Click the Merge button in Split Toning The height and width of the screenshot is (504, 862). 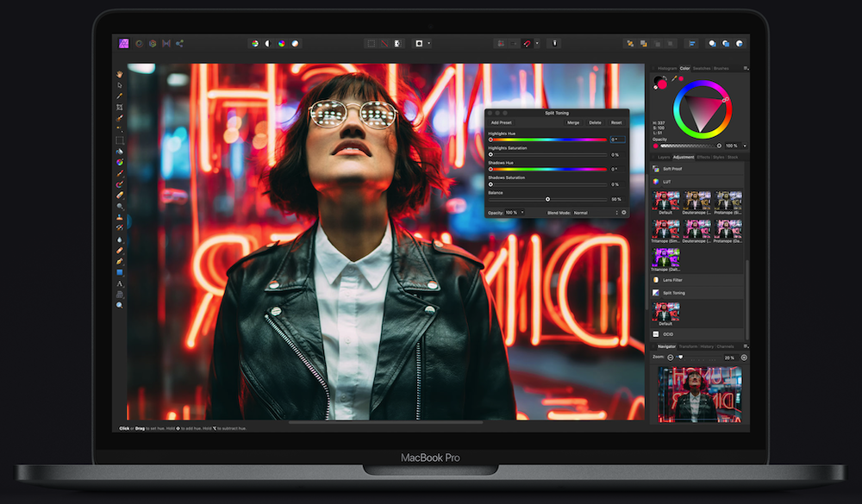(x=573, y=122)
